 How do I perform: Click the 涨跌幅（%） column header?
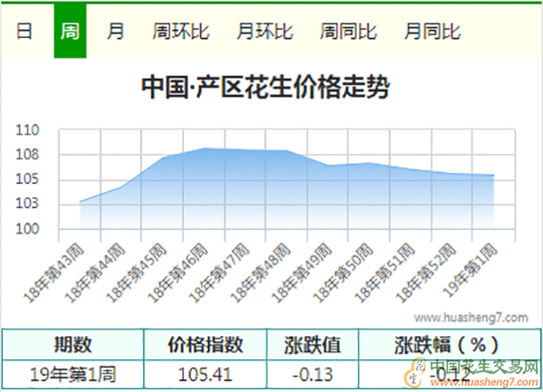pos(450,344)
